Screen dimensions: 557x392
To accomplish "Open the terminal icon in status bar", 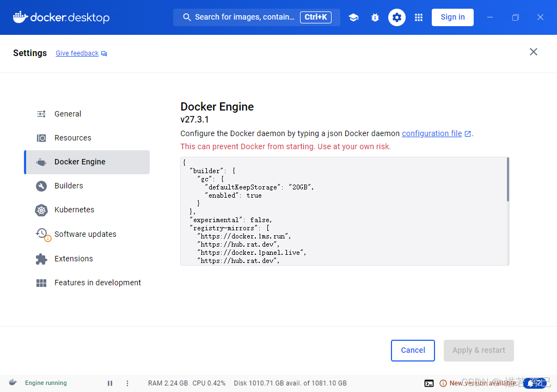I will pos(429,383).
